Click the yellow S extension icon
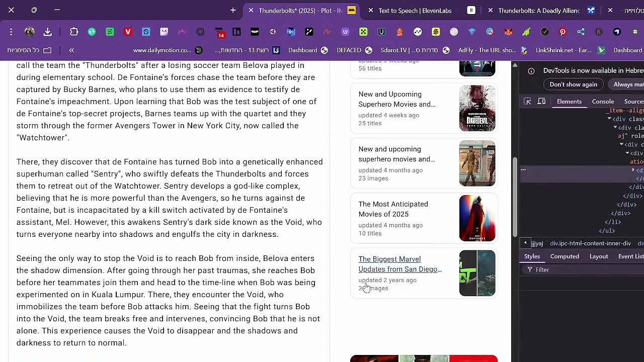This screenshot has width=644, height=362. [x=436, y=32]
